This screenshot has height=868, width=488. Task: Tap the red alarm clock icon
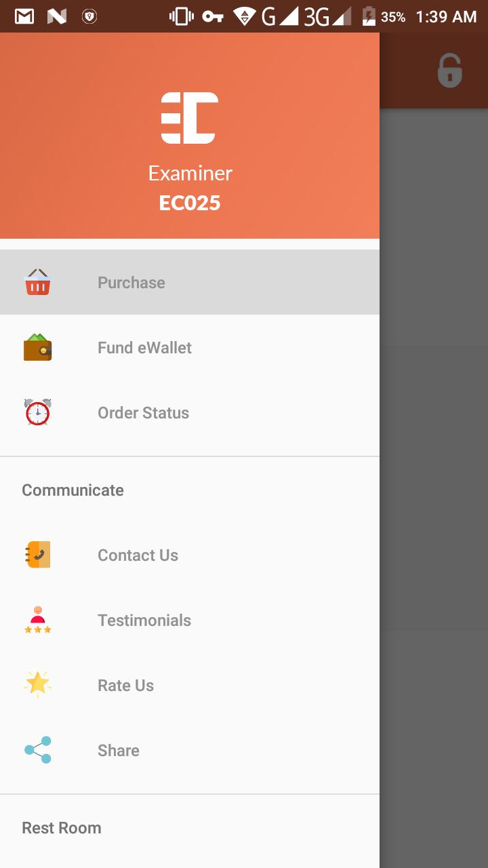point(38,412)
